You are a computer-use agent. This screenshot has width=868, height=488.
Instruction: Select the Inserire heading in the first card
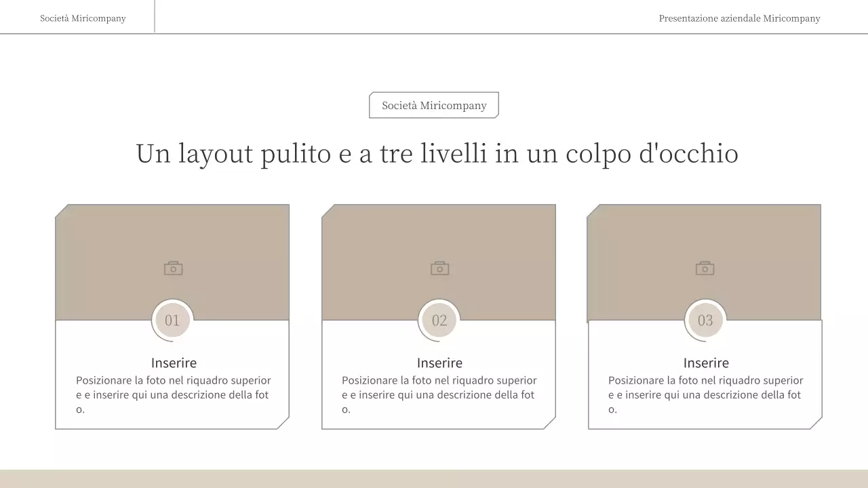click(x=172, y=363)
